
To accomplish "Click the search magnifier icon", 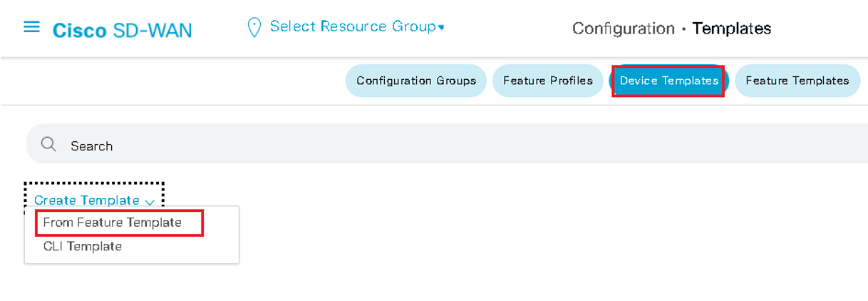I will coord(48,145).
